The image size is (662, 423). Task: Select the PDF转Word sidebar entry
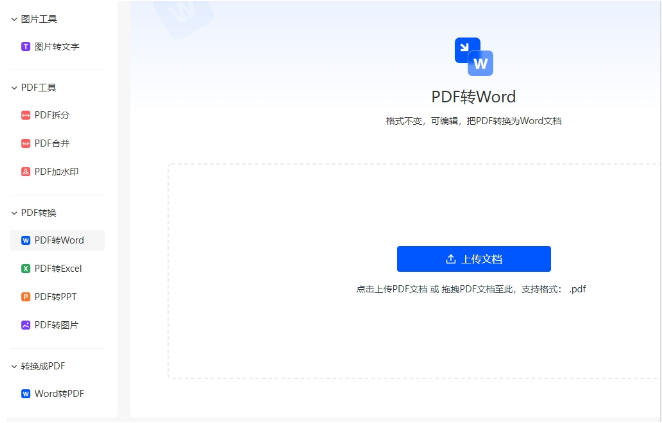(57, 241)
